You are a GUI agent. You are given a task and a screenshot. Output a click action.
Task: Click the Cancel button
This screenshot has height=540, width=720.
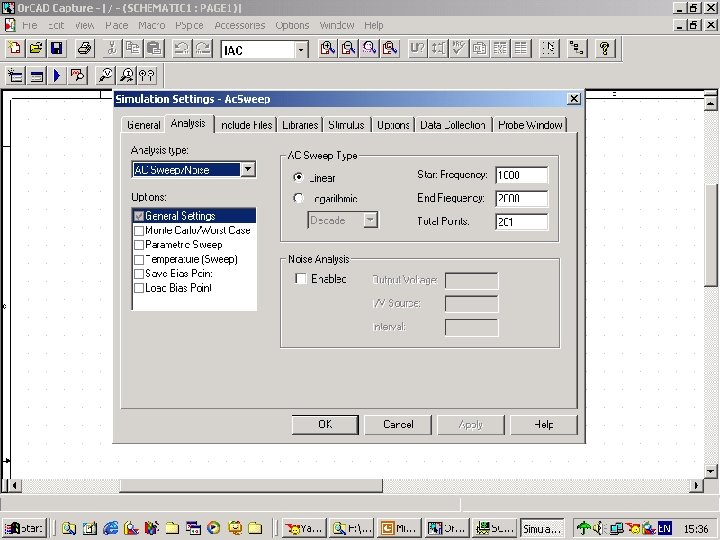(398, 425)
